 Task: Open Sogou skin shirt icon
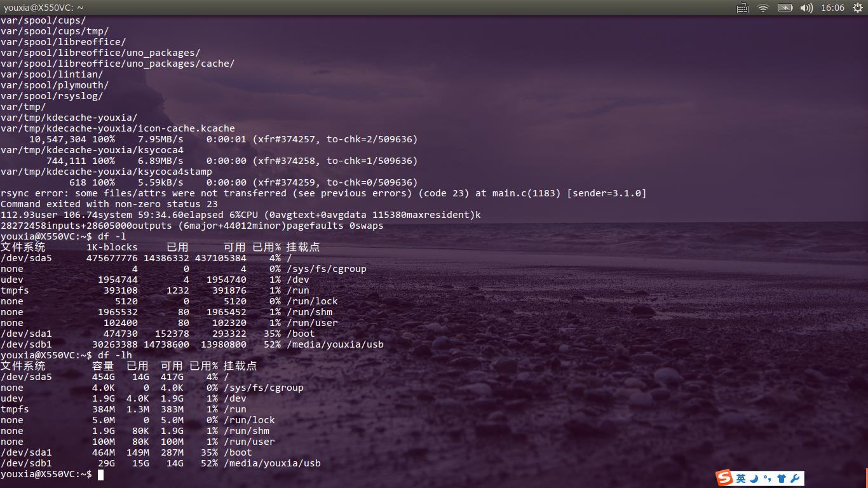[782, 478]
